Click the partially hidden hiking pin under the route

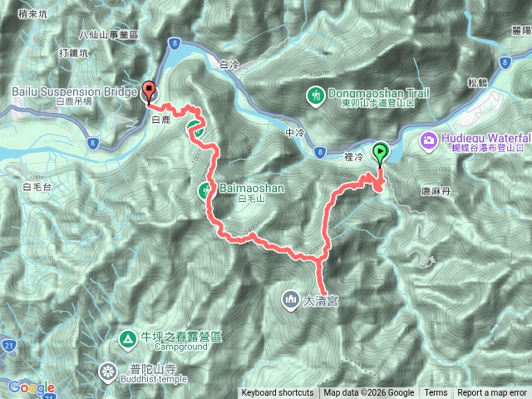[195, 130]
